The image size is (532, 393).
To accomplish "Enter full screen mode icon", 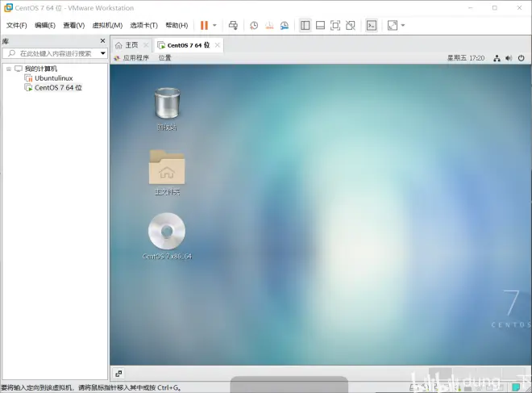I will (x=335, y=26).
